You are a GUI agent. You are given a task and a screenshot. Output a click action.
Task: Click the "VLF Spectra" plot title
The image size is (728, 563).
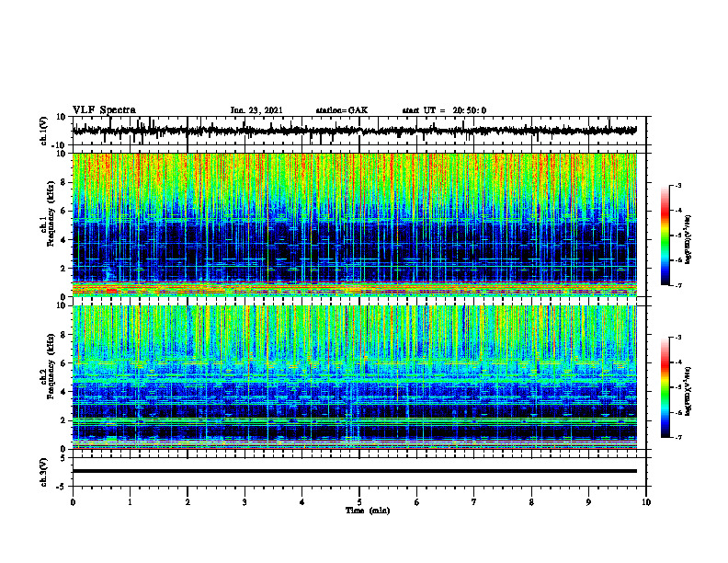[104, 110]
